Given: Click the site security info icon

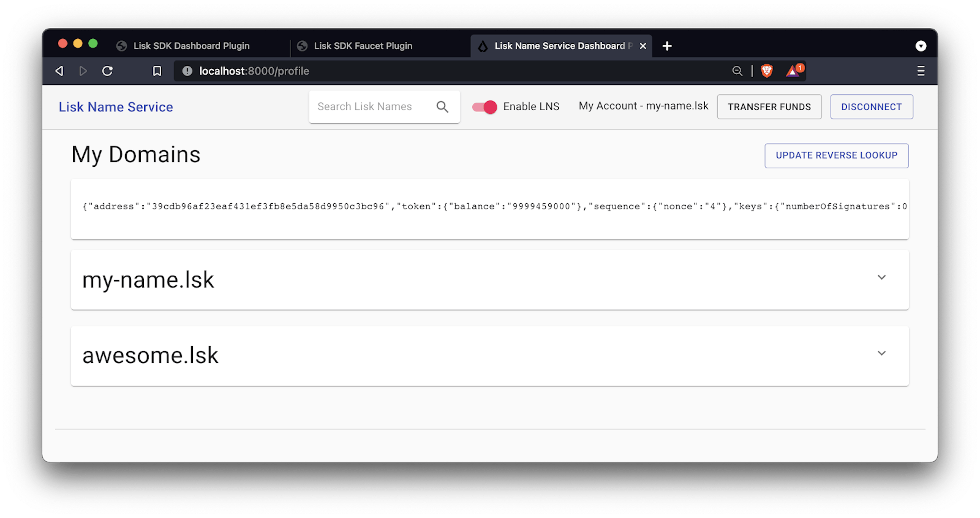Looking at the screenshot, I should pyautogui.click(x=187, y=71).
